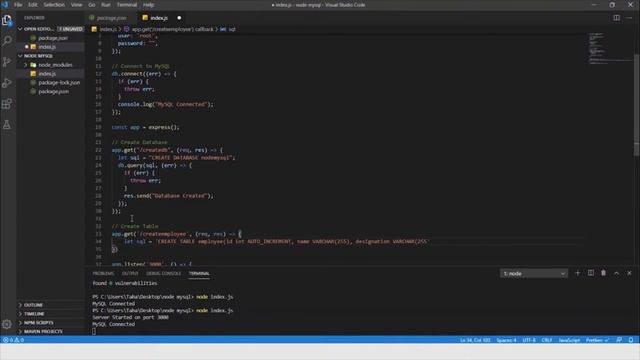Switch to the package.json editor tab
The image size is (640, 360).
point(109,18)
